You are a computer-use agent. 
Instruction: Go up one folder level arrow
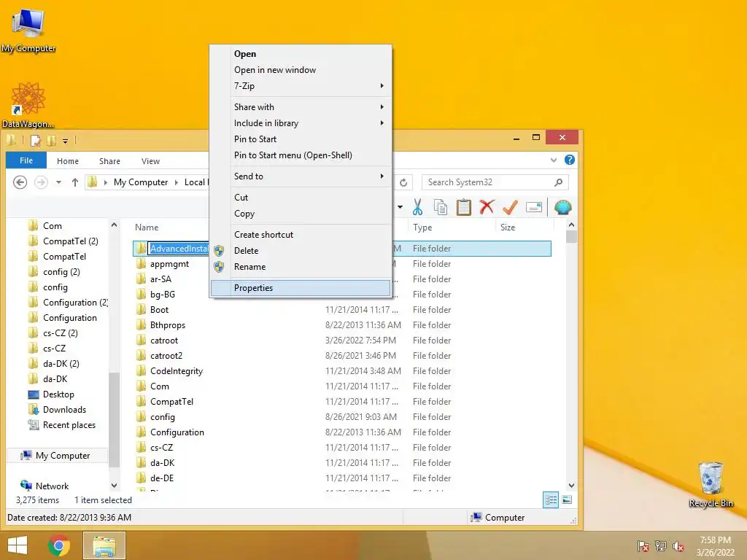(75, 182)
